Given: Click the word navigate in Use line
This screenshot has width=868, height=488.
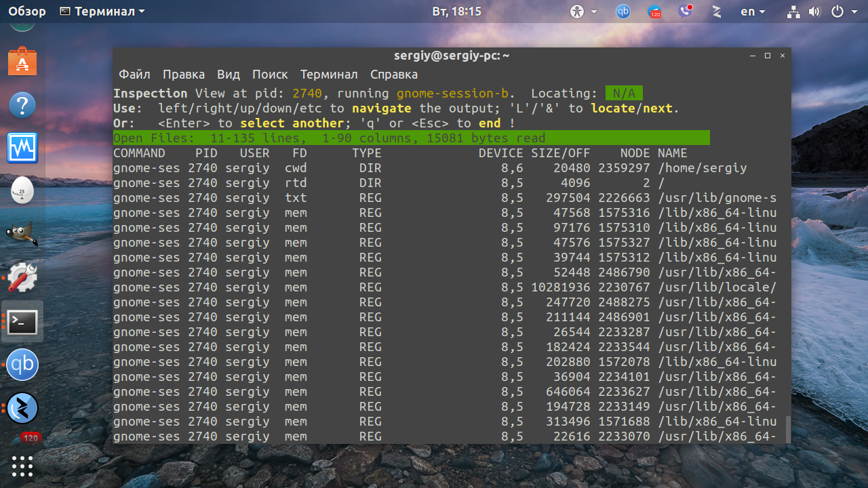Looking at the screenshot, I should point(382,108).
